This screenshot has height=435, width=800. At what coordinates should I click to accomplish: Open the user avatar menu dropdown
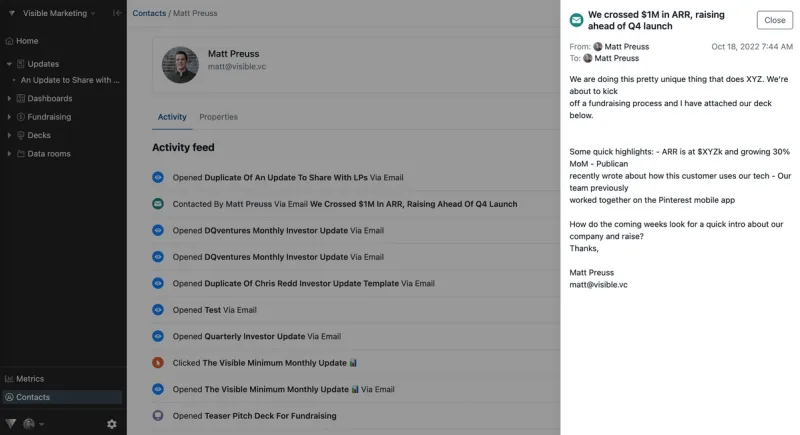pos(33,424)
